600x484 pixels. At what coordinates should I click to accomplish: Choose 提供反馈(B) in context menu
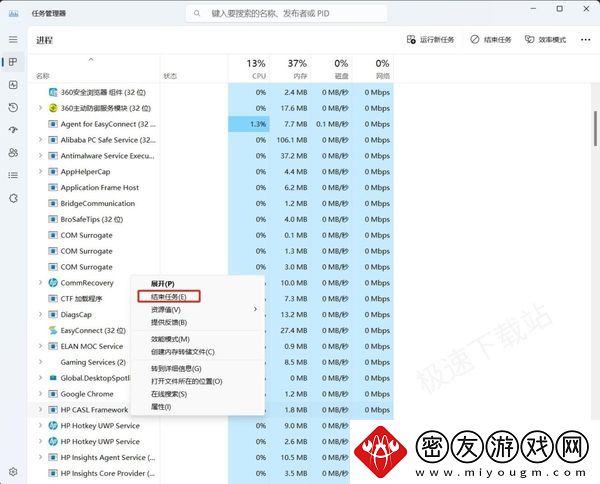coord(197,322)
